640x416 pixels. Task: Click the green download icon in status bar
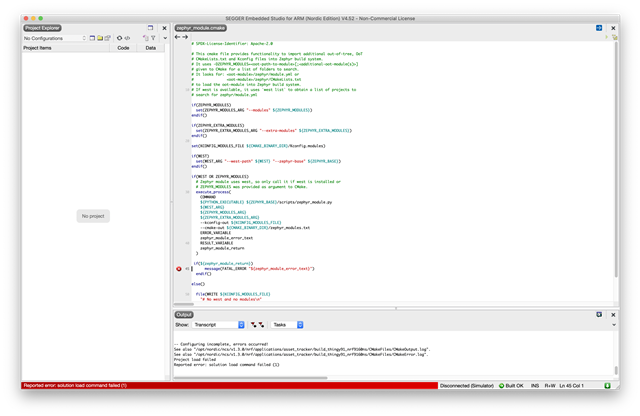click(607, 386)
